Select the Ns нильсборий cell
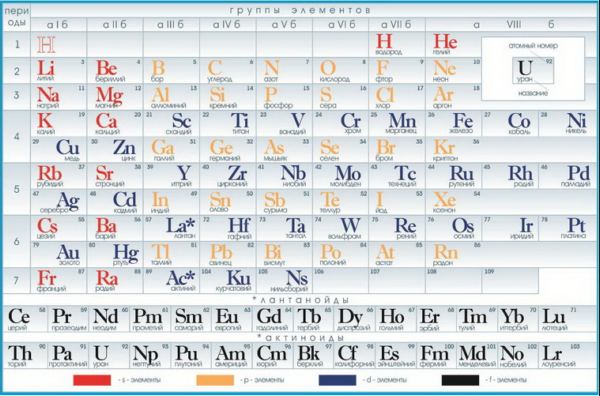This screenshot has width=600, height=396. (x=284, y=281)
